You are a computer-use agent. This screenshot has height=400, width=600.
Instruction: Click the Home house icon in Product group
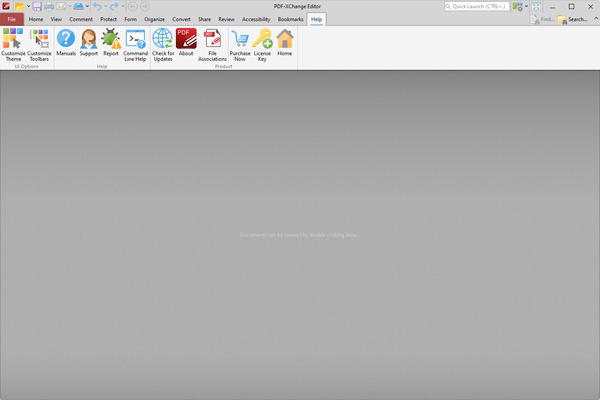[x=285, y=42]
